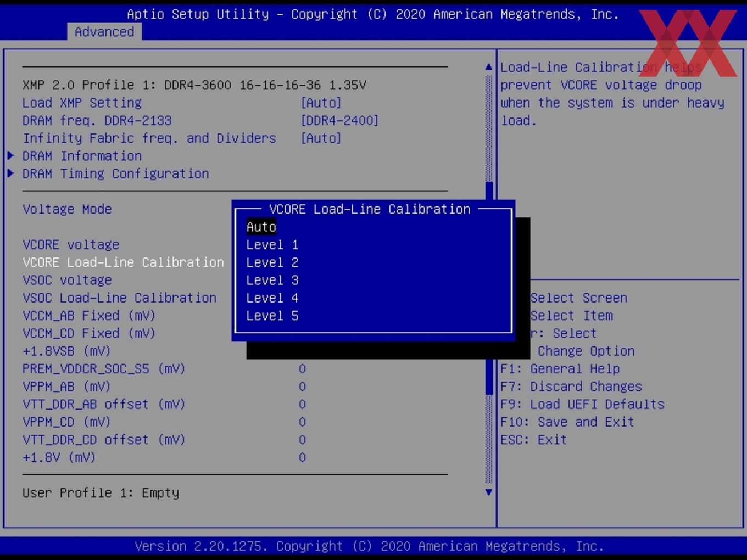Screen dimensions: 747x560
Task: Click F1: General Help hint
Action: coord(560,369)
